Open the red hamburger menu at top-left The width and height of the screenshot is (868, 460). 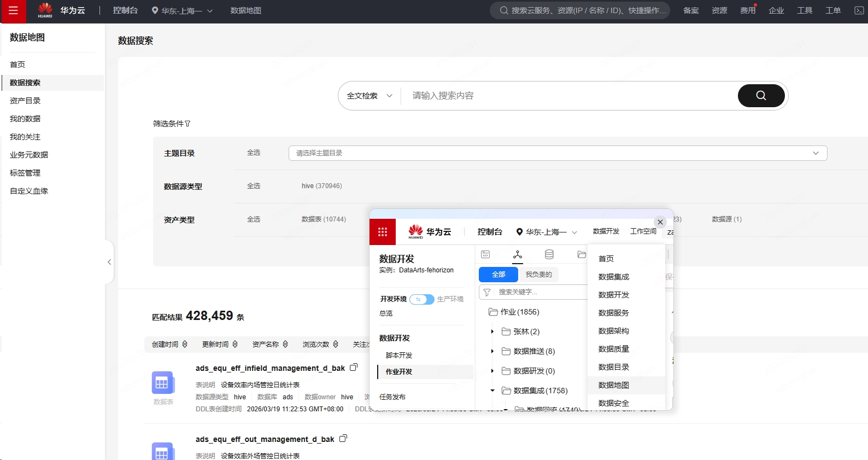pyautogui.click(x=13, y=11)
